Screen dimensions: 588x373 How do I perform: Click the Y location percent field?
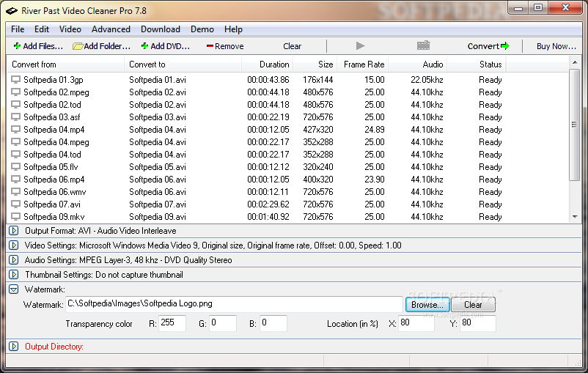tap(478, 323)
